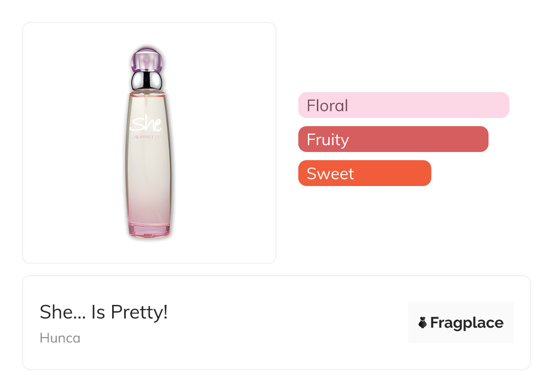
Task: Select the Fruity accord bar
Action: pyautogui.click(x=393, y=139)
